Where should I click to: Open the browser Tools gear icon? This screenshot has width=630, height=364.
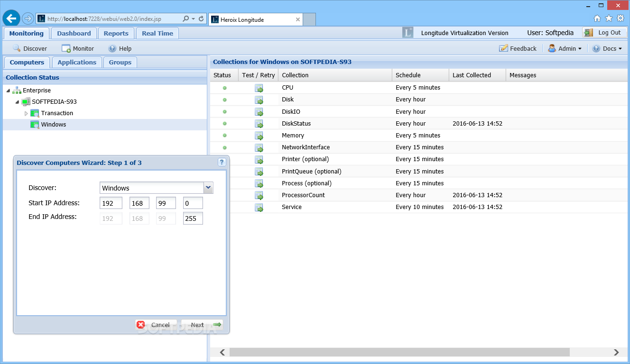point(620,18)
